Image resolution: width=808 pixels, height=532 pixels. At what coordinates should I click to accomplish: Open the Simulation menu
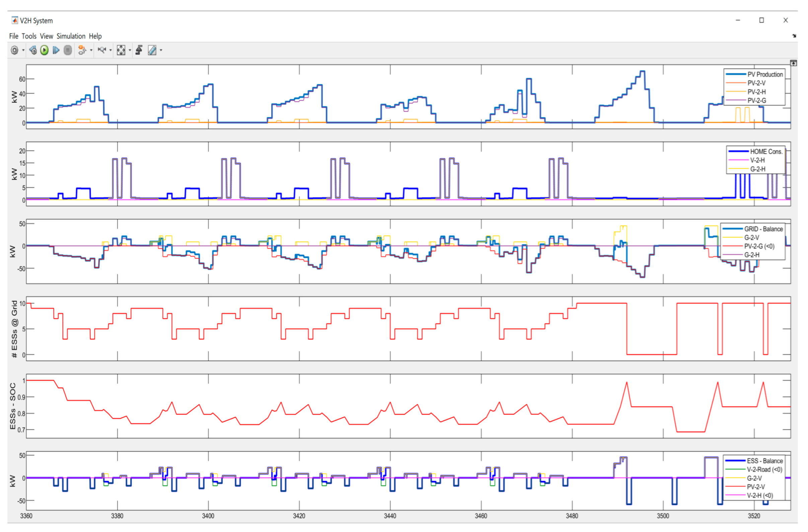71,36
